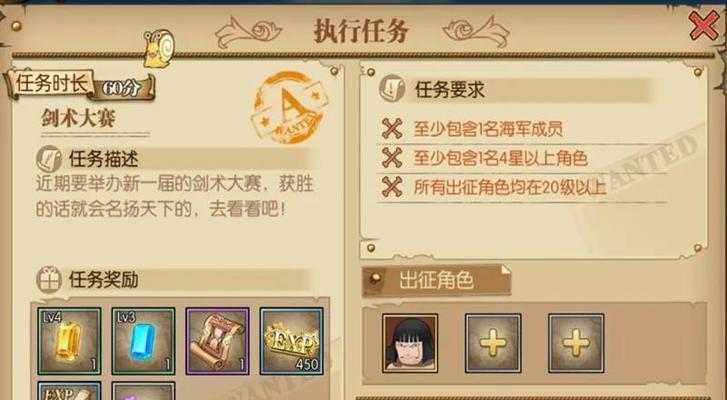Viewport: 727px width, 400px height.
Task: Click the X mark beside 所有出征角色均在20级以上
Action: pyautogui.click(x=392, y=187)
